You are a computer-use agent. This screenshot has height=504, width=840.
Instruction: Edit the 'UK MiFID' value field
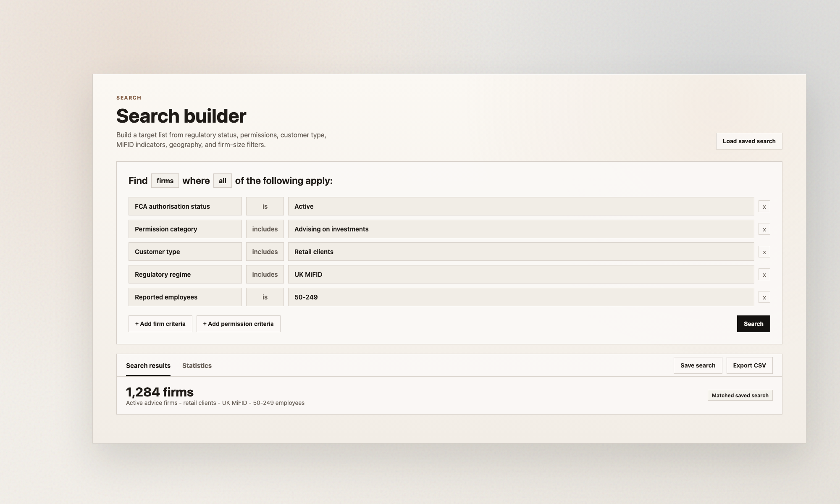click(x=521, y=274)
